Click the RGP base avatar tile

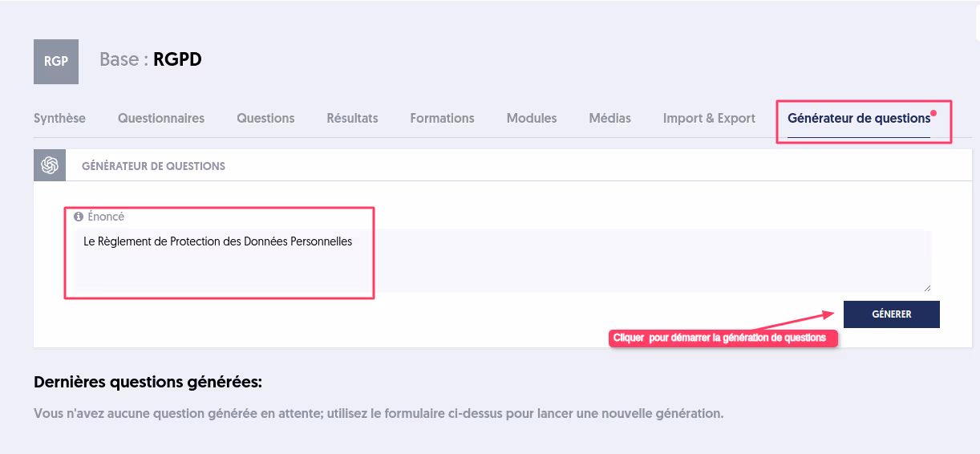[x=56, y=62]
